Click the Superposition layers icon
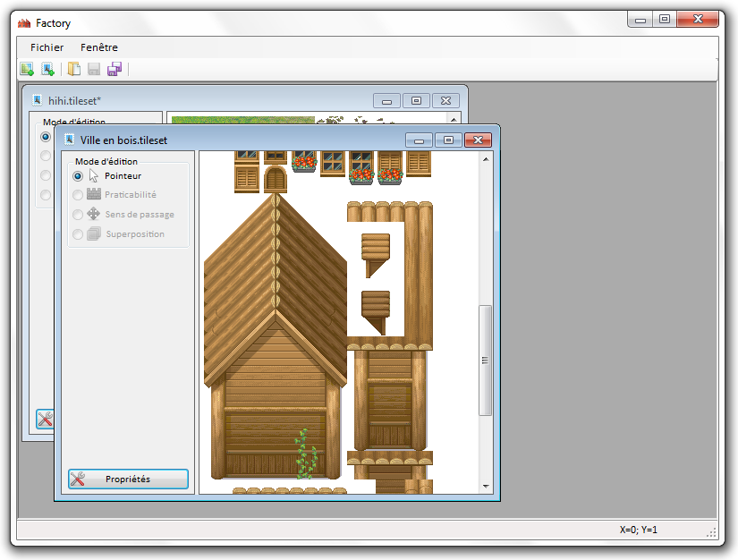738x560 pixels. (93, 233)
